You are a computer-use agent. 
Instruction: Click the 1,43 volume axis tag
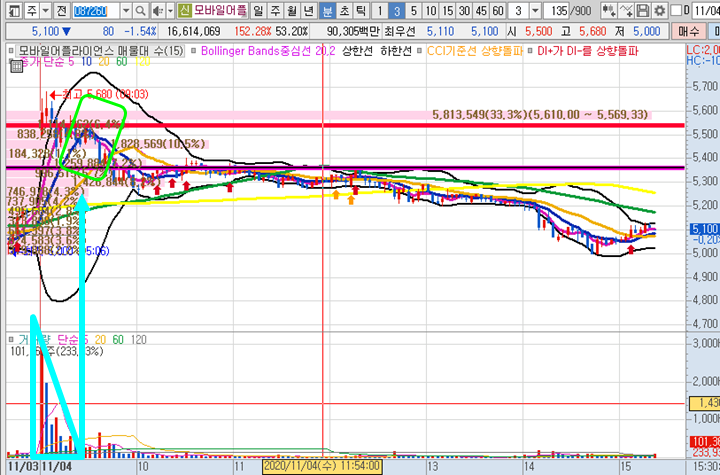(x=705, y=403)
